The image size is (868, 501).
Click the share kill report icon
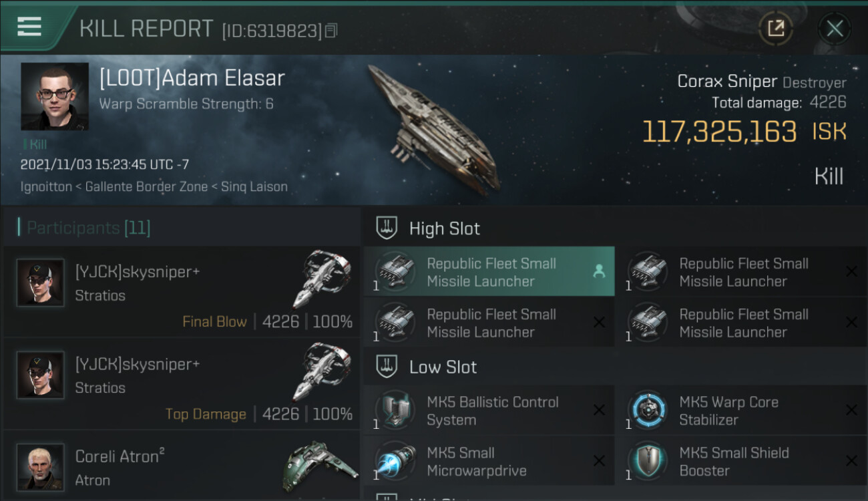[775, 28]
